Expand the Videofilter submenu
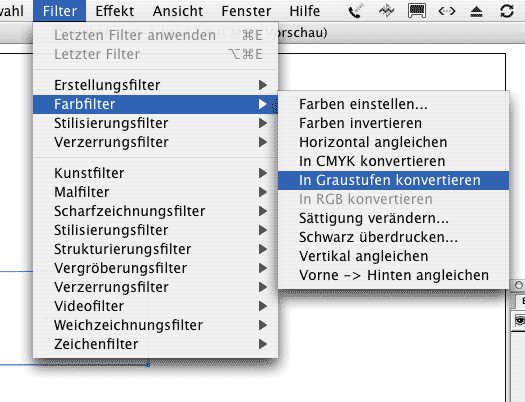525x402 pixels. [x=155, y=306]
